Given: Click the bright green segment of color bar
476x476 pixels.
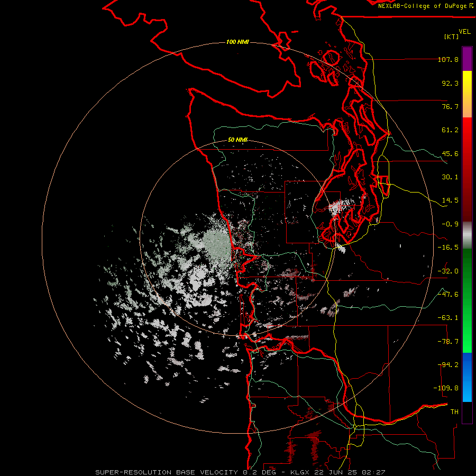Looking at the screenshot, I should [467, 329].
